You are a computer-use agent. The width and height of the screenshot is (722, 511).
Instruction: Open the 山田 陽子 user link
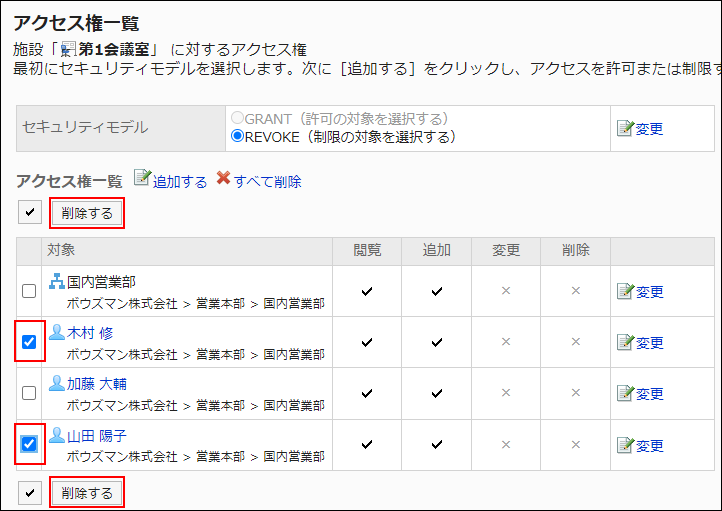97,436
